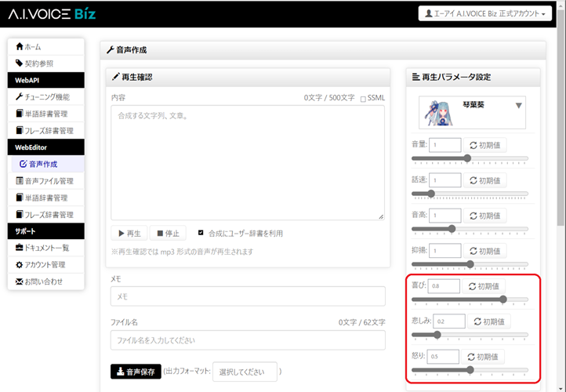566x392 pixels.
Task: Click the 喜び slider handle
Action: (503, 299)
